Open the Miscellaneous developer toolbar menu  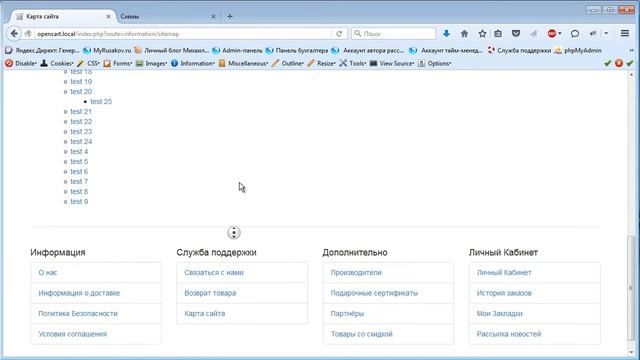click(x=243, y=63)
